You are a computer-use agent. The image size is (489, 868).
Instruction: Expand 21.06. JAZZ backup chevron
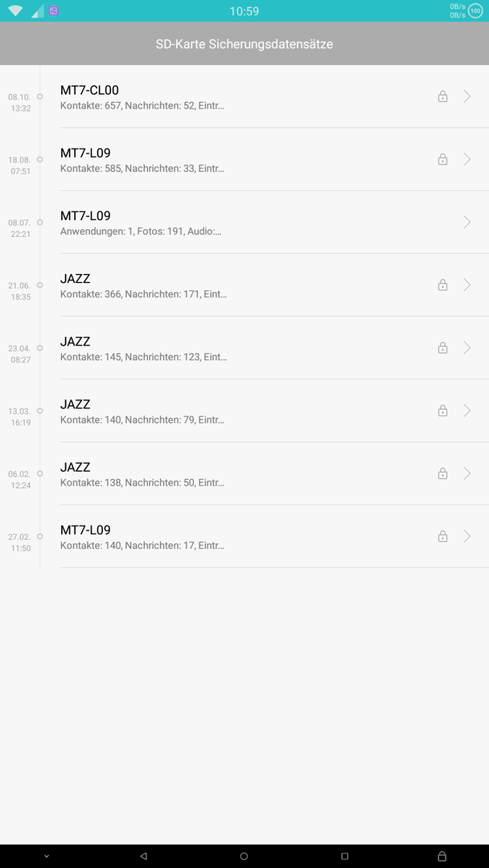pyautogui.click(x=467, y=285)
